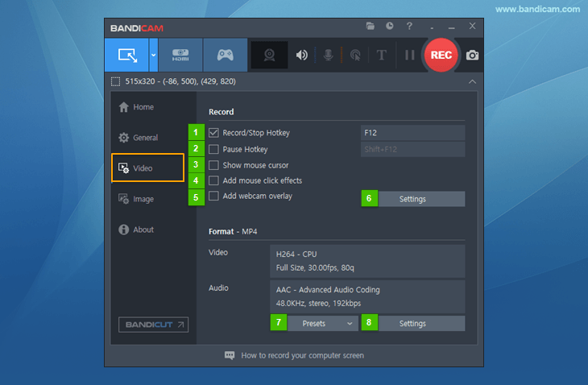Uncheck the Record/Stop Hotkey checkbox
The height and width of the screenshot is (385, 588).
(213, 133)
